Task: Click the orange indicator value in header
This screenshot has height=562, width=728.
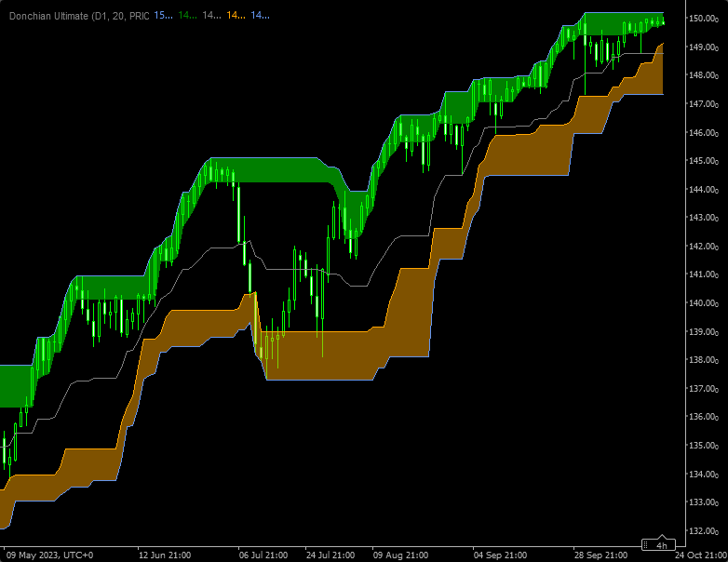Action: tap(236, 16)
